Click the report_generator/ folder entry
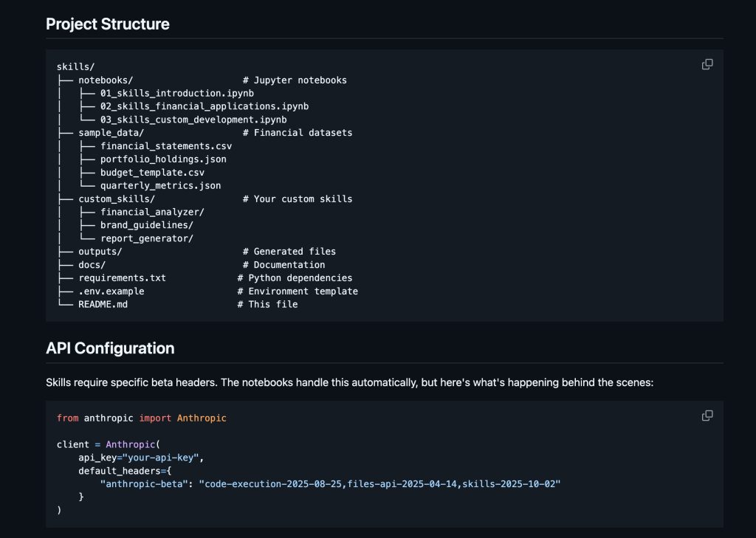This screenshot has height=538, width=756. (x=147, y=238)
